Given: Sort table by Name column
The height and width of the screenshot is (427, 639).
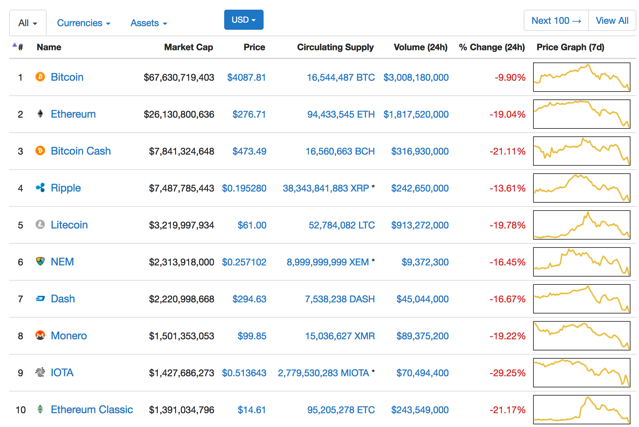Looking at the screenshot, I should point(49,47).
